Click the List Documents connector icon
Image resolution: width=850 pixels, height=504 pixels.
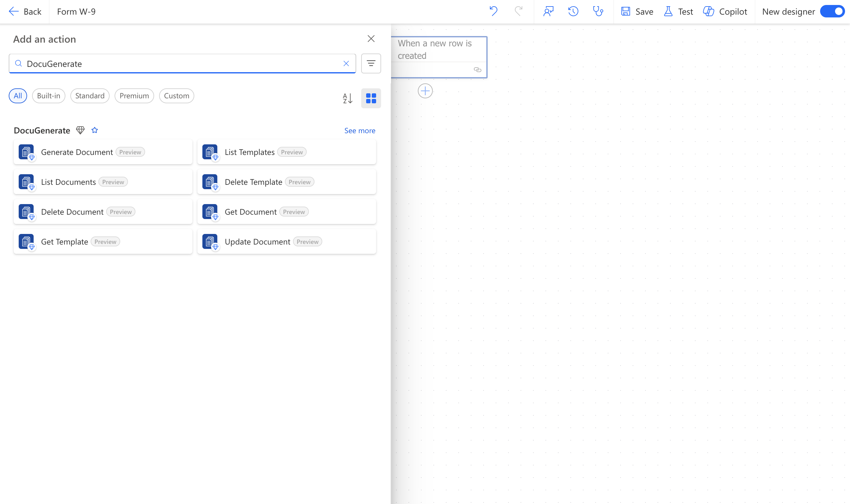pos(26,182)
